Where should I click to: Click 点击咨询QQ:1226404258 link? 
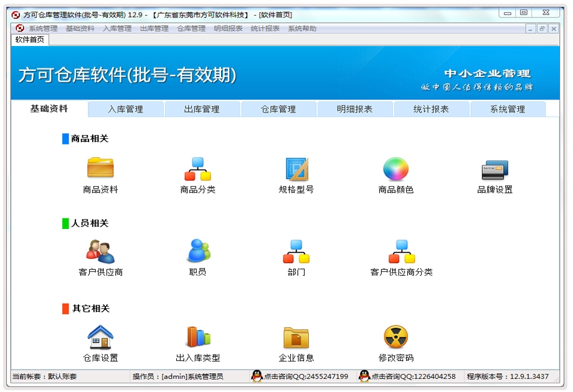[414, 376]
